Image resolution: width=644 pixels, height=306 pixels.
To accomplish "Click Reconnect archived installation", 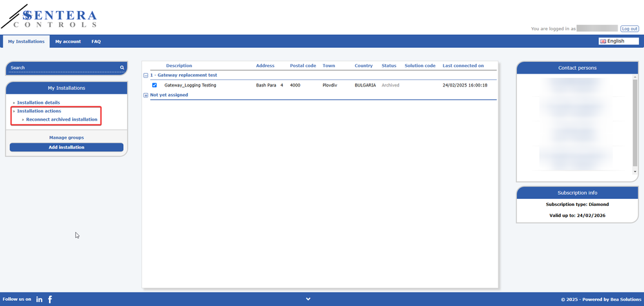I will (x=62, y=119).
